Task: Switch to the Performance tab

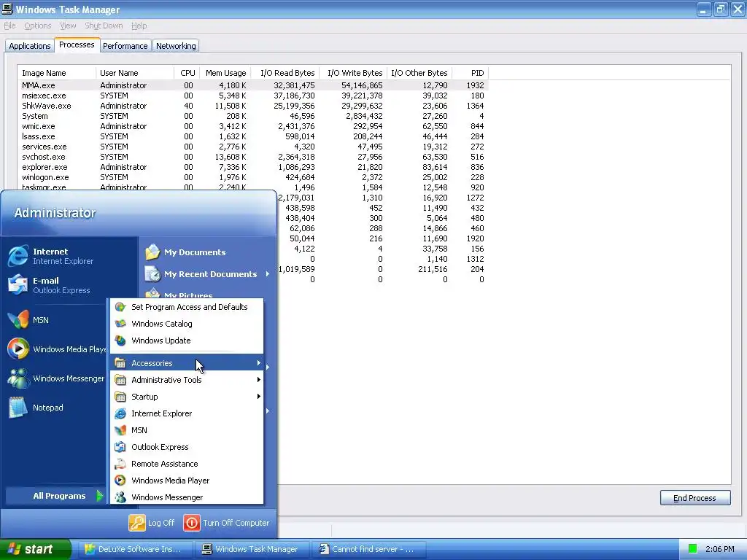Action: 125,46
